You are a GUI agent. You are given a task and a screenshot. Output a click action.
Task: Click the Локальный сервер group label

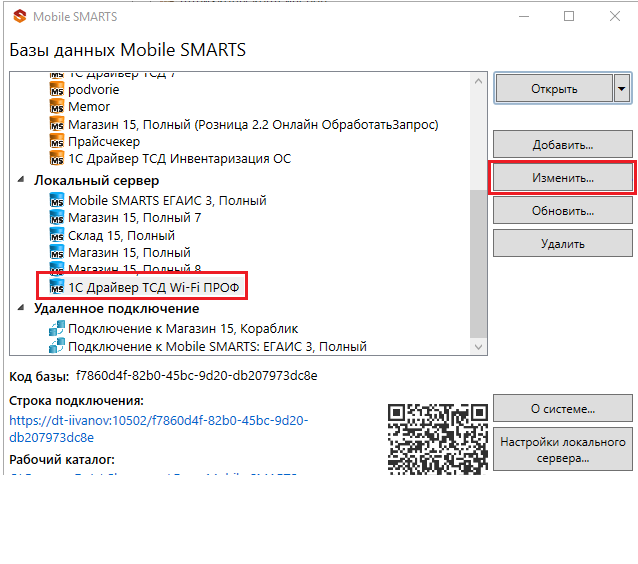96,180
